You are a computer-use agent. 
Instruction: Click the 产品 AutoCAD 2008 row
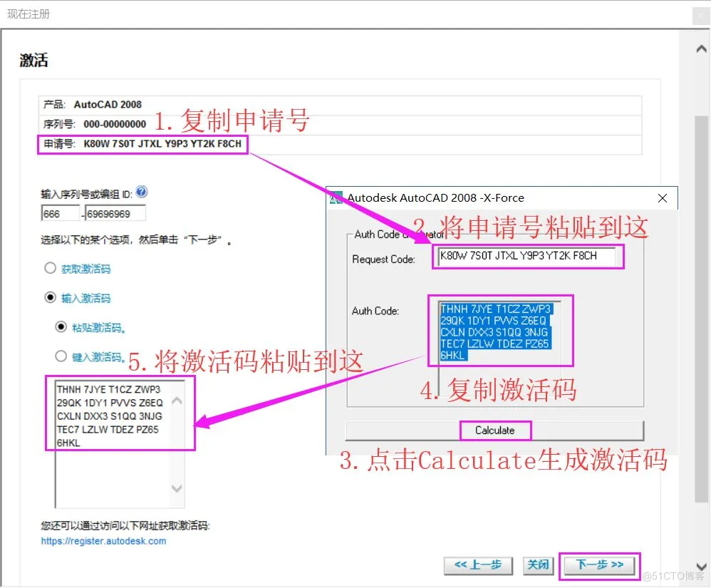(340, 105)
